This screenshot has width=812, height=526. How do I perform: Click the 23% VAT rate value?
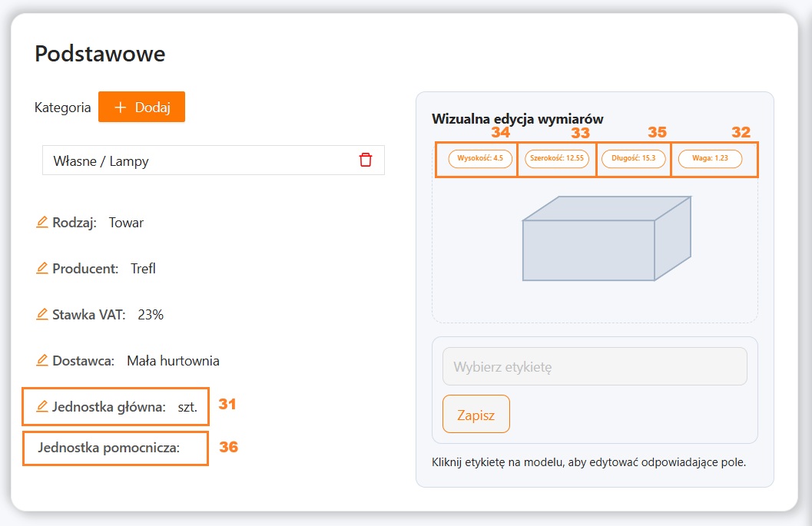(x=151, y=315)
